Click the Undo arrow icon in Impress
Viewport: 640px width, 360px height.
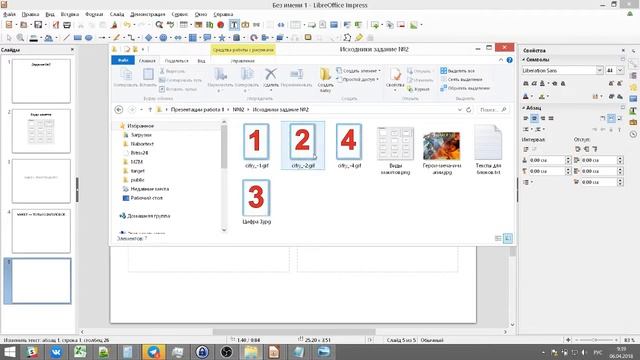pyautogui.click(x=127, y=25)
